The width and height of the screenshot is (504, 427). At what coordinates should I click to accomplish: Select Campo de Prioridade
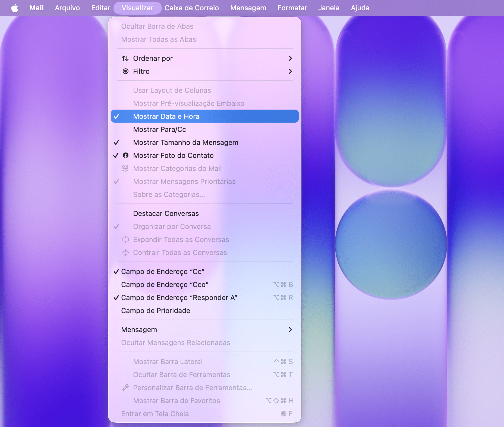[x=205, y=311]
